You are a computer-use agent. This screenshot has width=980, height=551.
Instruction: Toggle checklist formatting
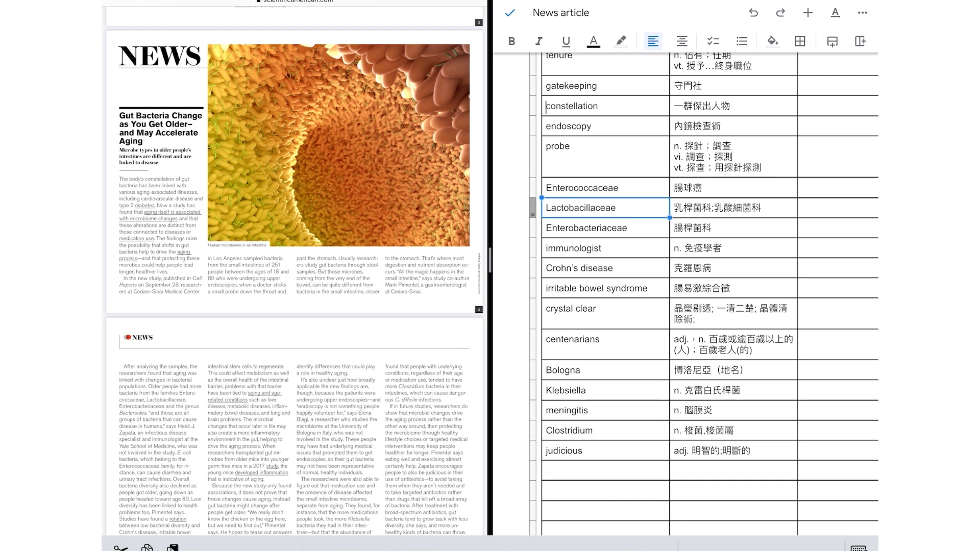(x=713, y=41)
